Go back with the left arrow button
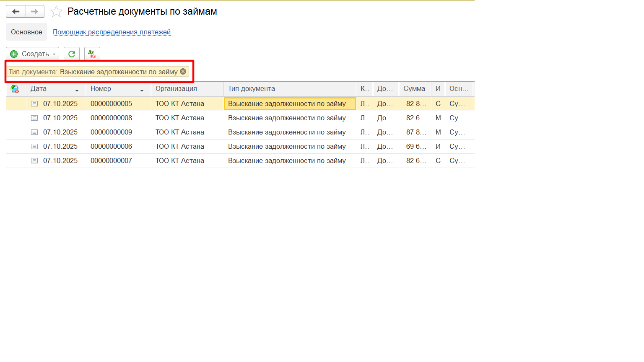Viewport: 644px width, 362px height. (16, 11)
